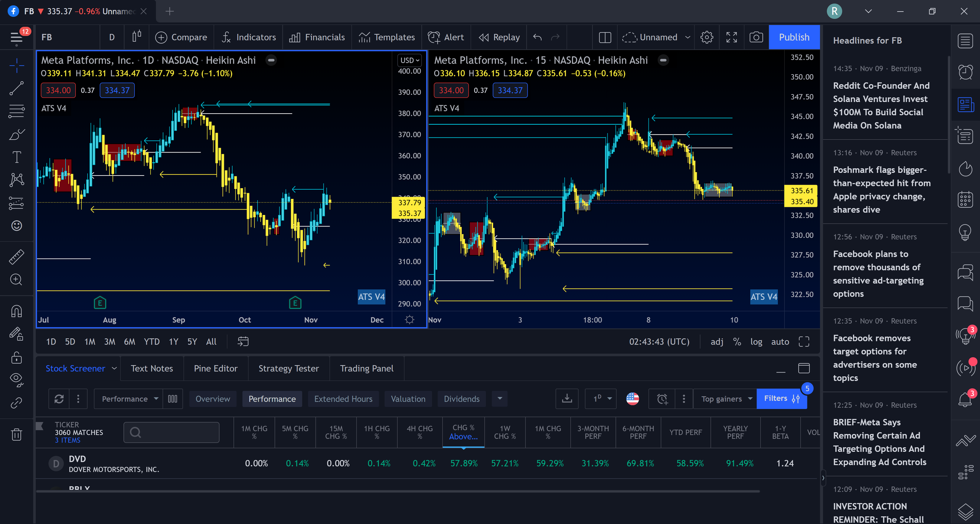Take a chart snapshot with camera icon
This screenshot has width=980, height=524.
pos(756,37)
